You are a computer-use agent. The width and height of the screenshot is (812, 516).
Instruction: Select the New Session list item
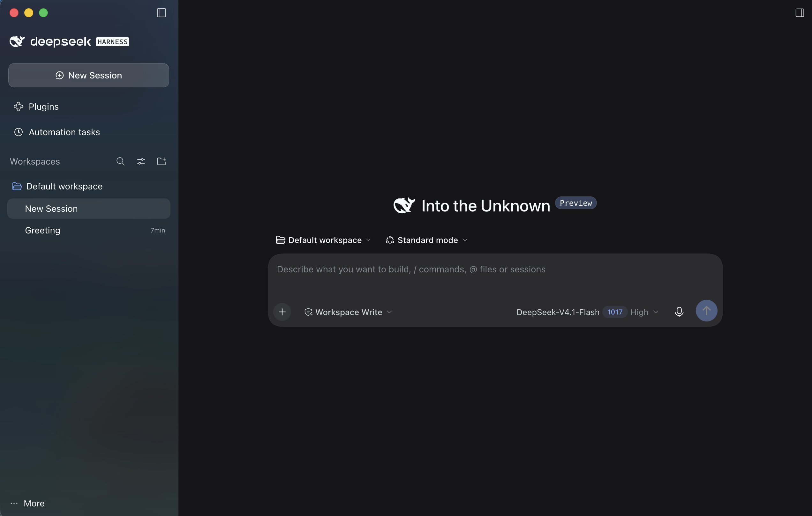pyautogui.click(x=89, y=209)
